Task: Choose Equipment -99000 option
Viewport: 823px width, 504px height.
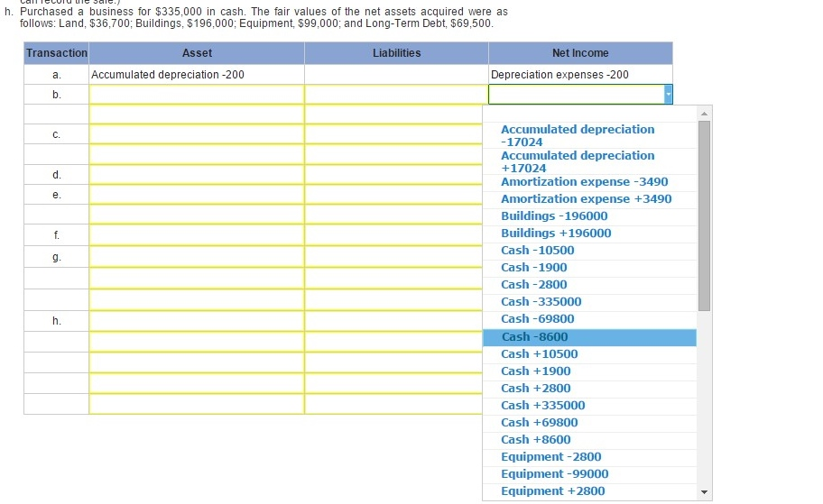Action: click(x=554, y=474)
